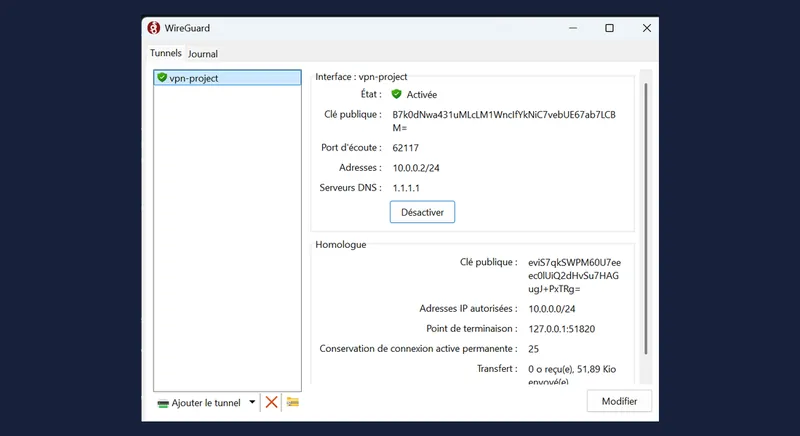This screenshot has width=800, height=436.
Task: Click the Serveurs DNS label
Action: (351, 188)
